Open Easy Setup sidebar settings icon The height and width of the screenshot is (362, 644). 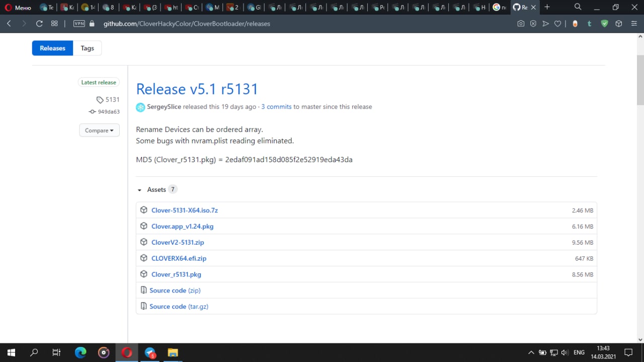(634, 24)
